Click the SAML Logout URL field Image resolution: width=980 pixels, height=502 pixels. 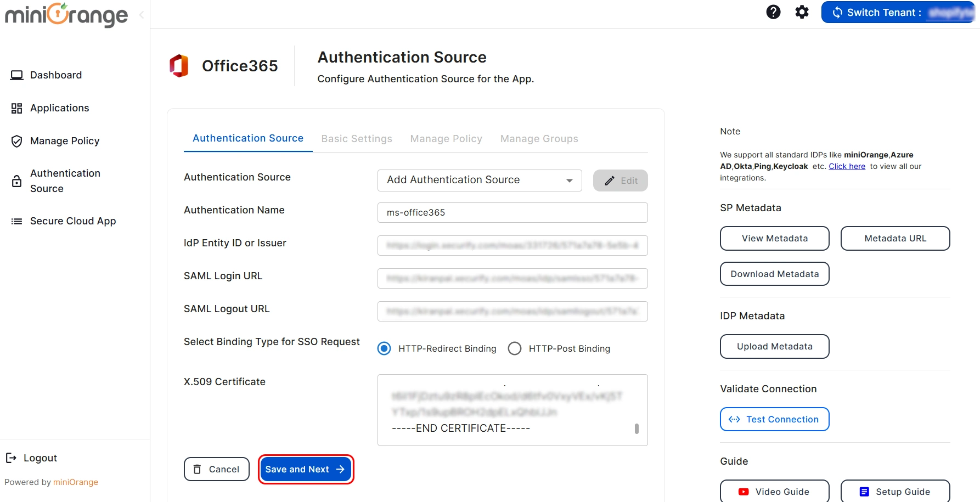pyautogui.click(x=512, y=311)
